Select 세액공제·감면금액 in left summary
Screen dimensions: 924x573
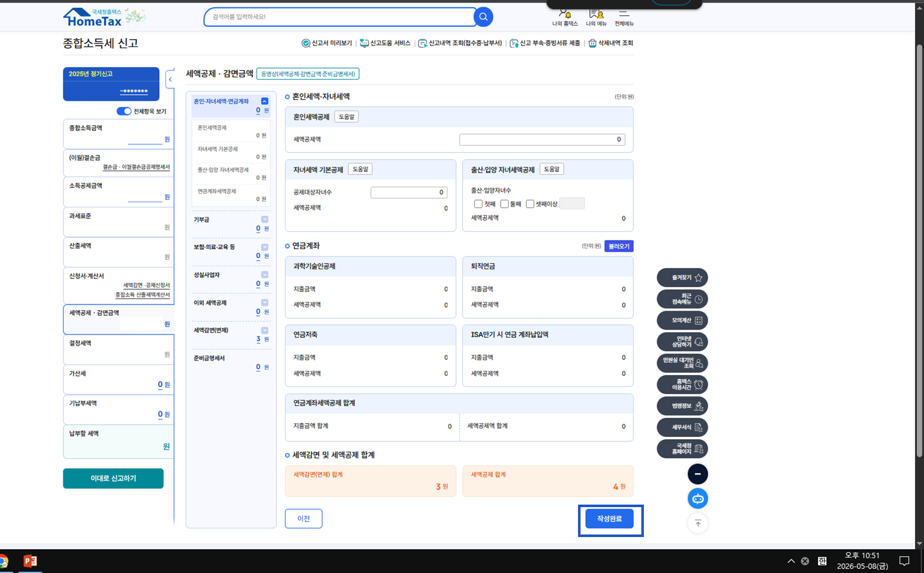click(119, 319)
